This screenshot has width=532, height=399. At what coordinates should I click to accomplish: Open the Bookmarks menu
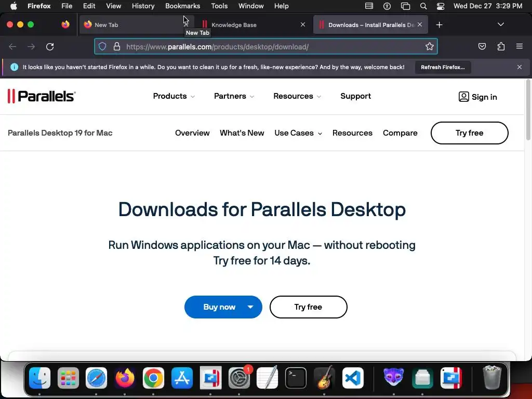coord(182,6)
